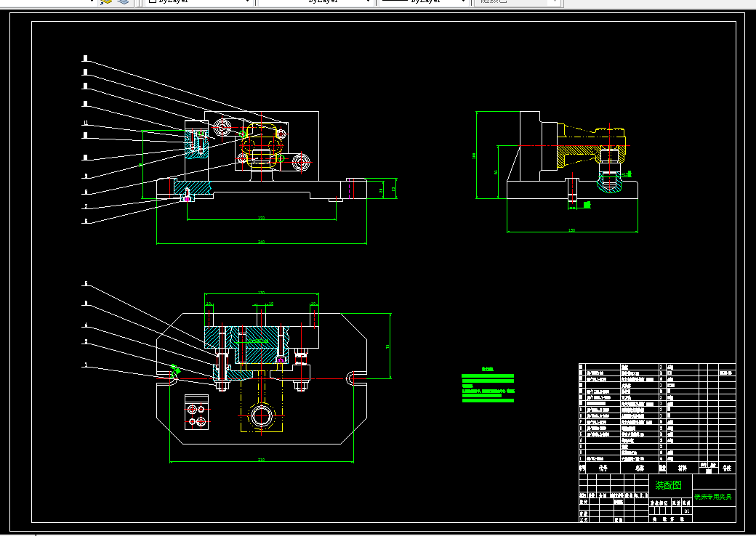Open the color ByLayer dropdown
This screenshot has width=756, height=536.
pyautogui.click(x=198, y=2)
